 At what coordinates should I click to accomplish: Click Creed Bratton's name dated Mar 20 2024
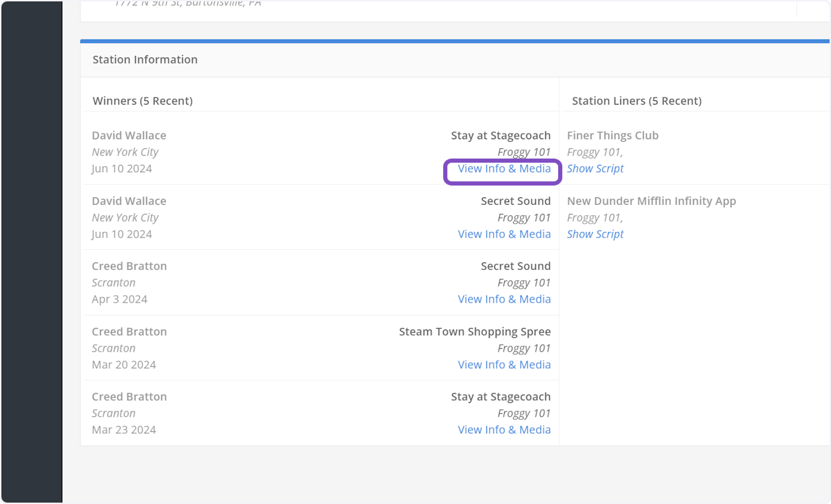(129, 332)
